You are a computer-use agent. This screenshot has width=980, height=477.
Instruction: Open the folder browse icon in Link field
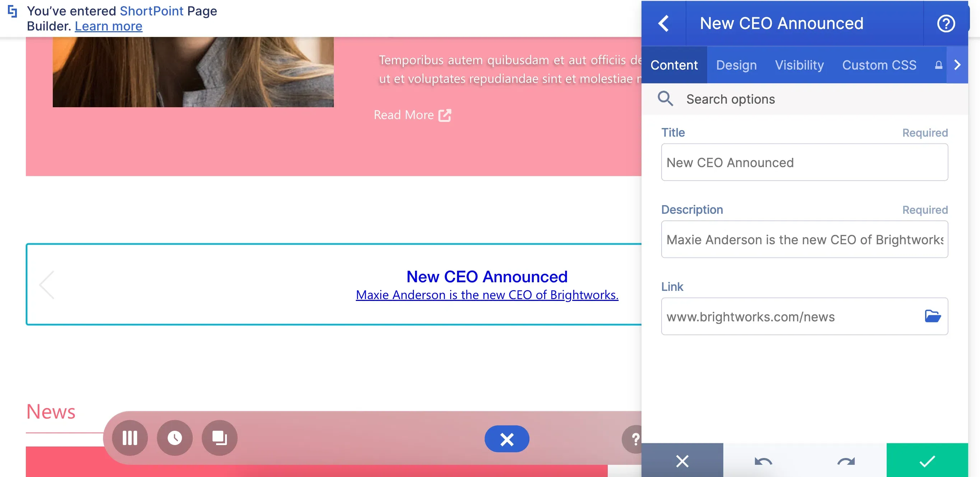click(x=933, y=316)
